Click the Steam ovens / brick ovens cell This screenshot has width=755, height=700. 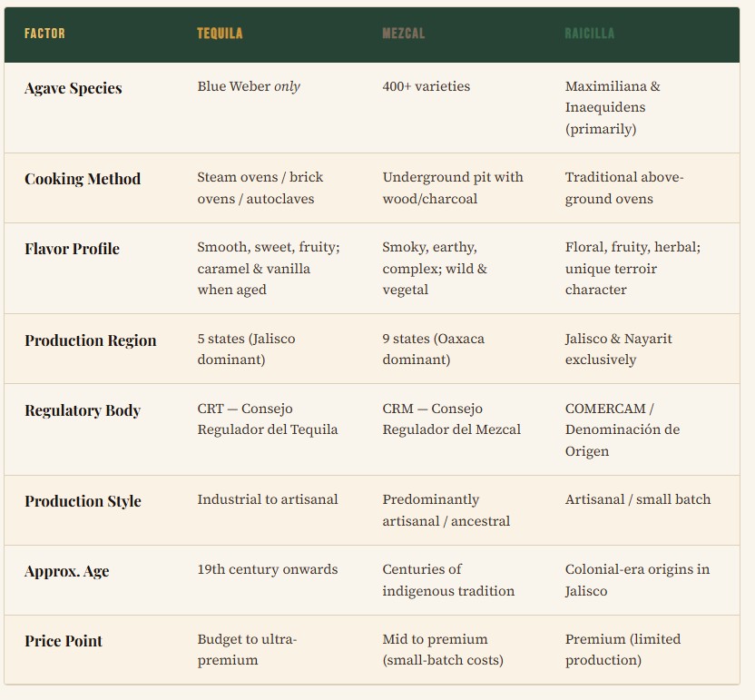click(260, 188)
